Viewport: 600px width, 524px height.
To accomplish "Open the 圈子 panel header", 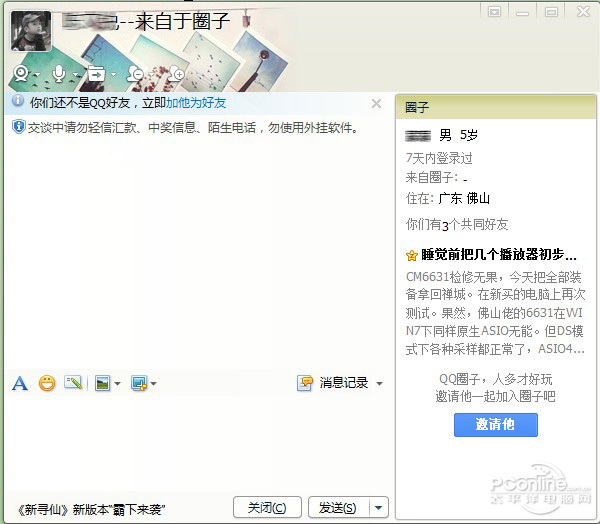I will point(496,107).
